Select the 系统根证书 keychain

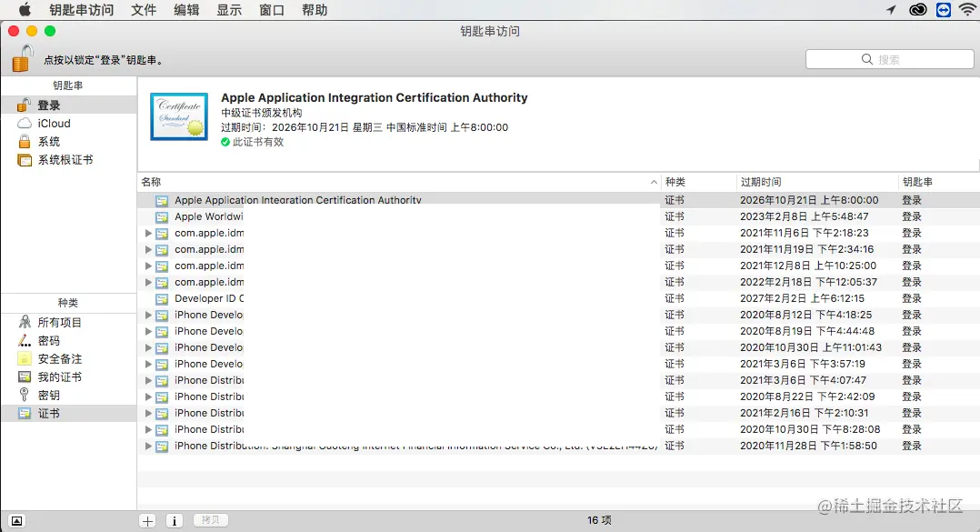pos(69,159)
